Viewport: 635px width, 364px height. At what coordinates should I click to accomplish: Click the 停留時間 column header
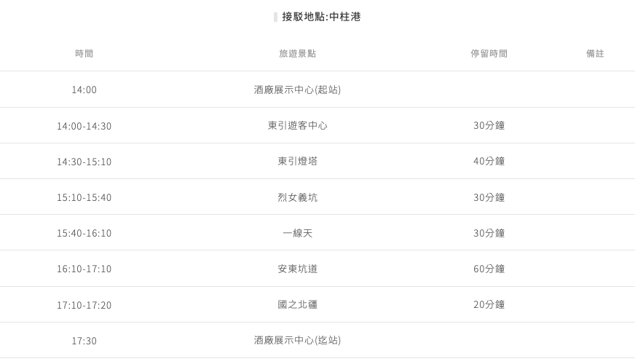click(x=489, y=54)
